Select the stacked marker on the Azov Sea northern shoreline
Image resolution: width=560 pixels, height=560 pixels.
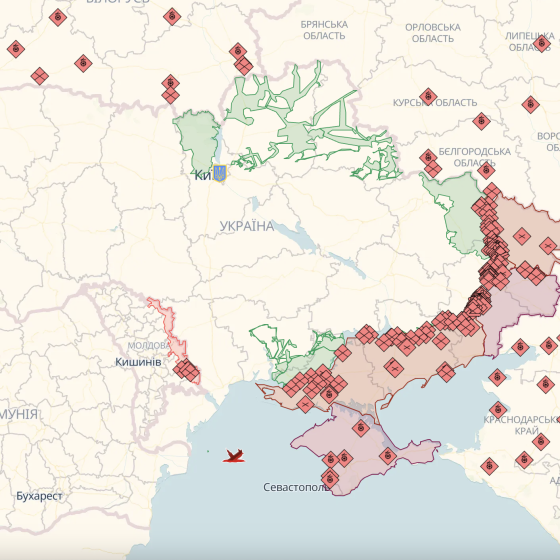coord(445,371)
